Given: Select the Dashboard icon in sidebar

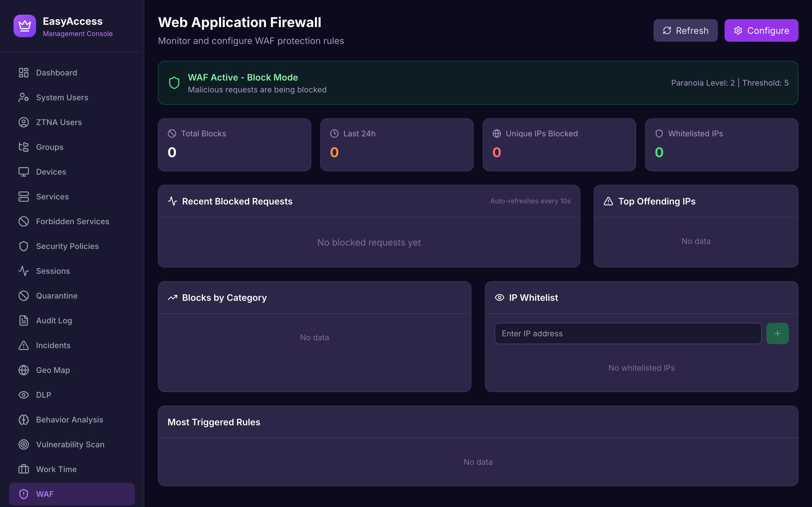Looking at the screenshot, I should [23, 72].
